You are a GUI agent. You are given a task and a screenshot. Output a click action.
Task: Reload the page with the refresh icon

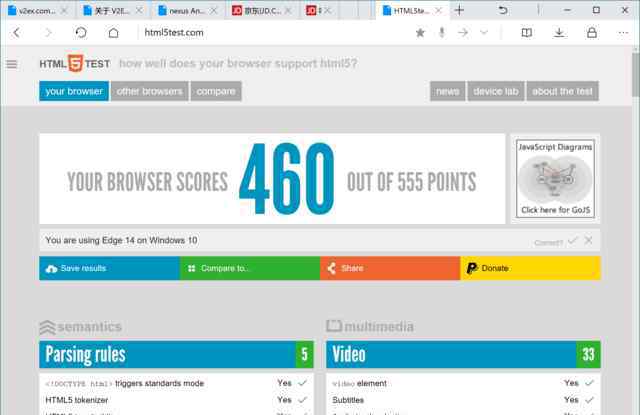click(81, 33)
